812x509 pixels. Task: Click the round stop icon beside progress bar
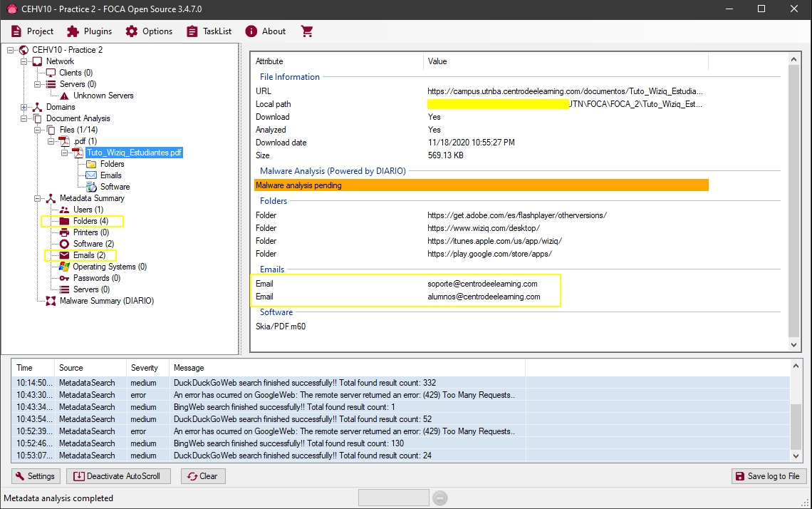click(x=440, y=498)
